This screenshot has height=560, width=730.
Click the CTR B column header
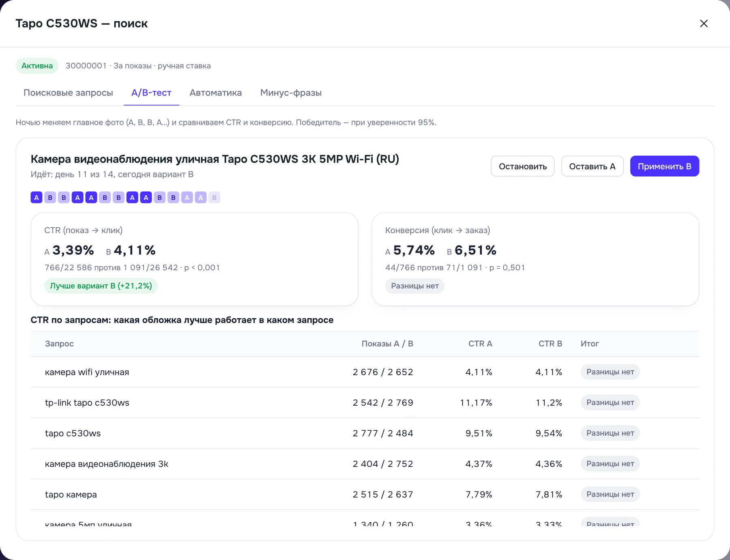(550, 344)
